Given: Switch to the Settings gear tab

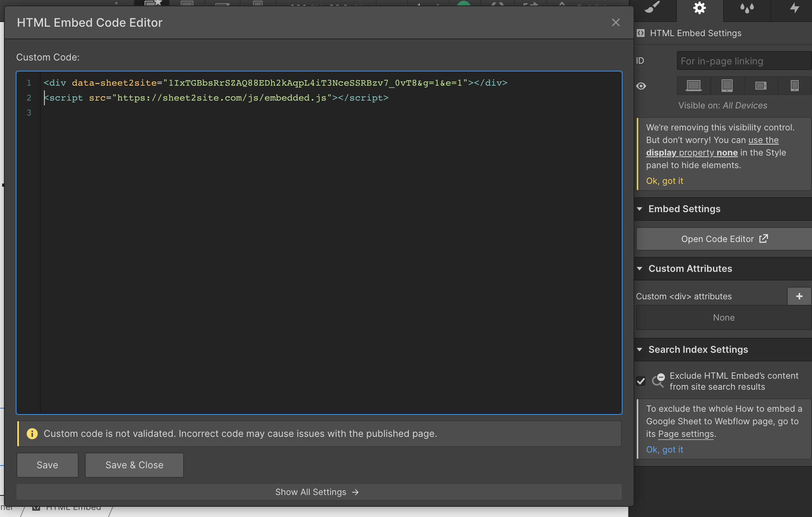Looking at the screenshot, I should pyautogui.click(x=700, y=9).
